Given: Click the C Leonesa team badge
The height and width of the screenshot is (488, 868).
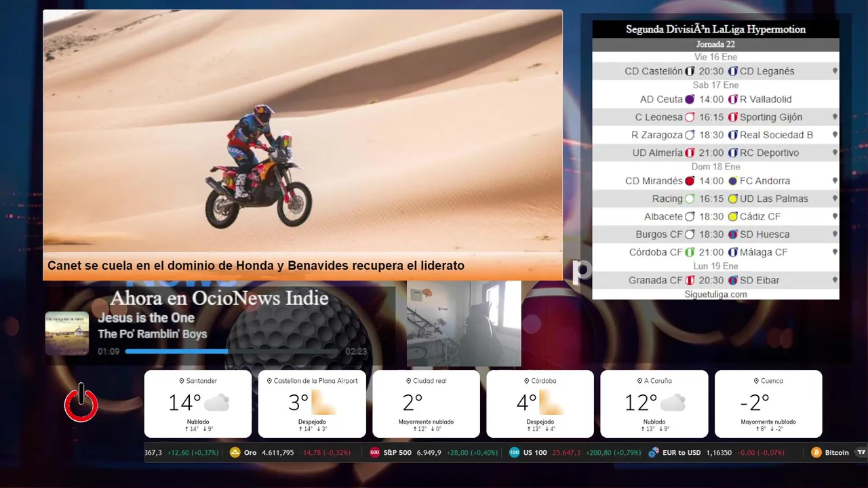Looking at the screenshot, I should (690, 117).
